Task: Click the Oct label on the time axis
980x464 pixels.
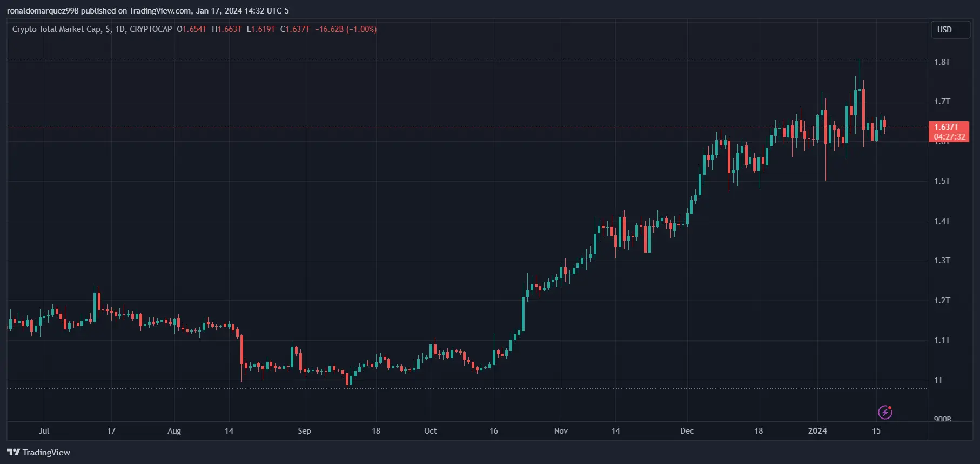Action: click(431, 431)
